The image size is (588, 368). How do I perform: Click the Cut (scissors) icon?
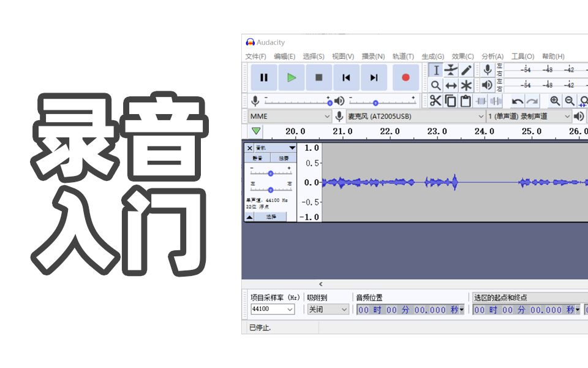[x=435, y=101]
